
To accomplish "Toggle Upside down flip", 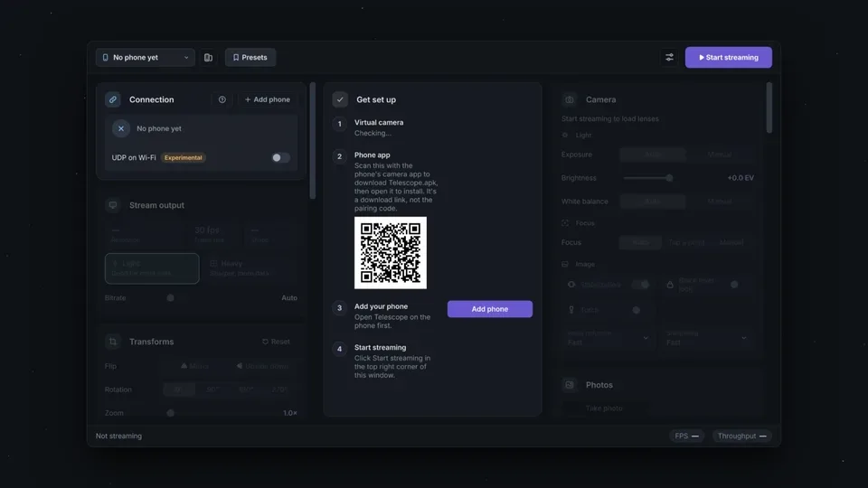I will pyautogui.click(x=262, y=366).
